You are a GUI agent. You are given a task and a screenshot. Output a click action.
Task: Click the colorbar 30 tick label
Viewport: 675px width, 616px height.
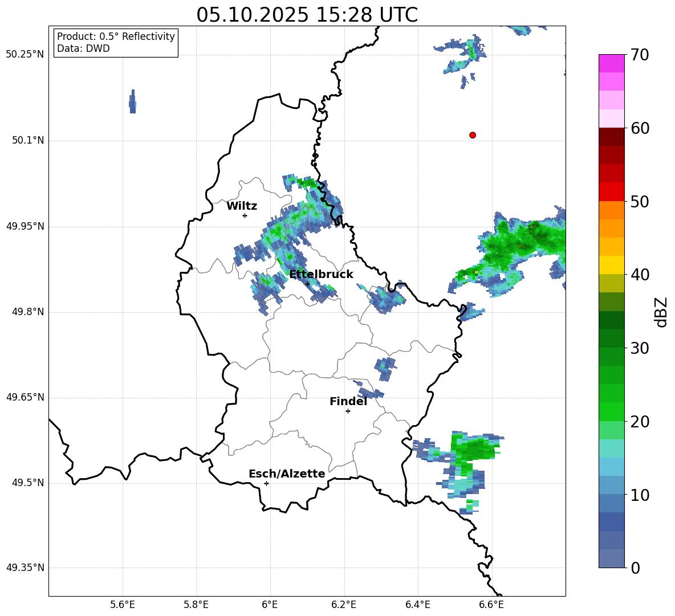pos(640,348)
